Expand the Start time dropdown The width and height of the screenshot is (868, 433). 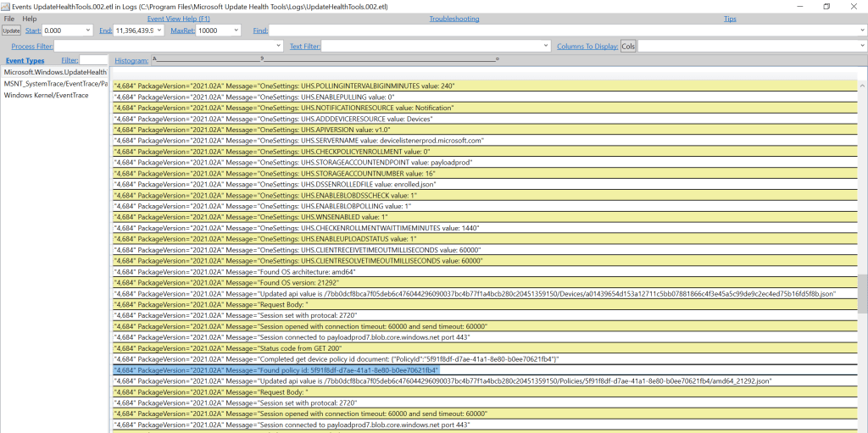pos(92,31)
